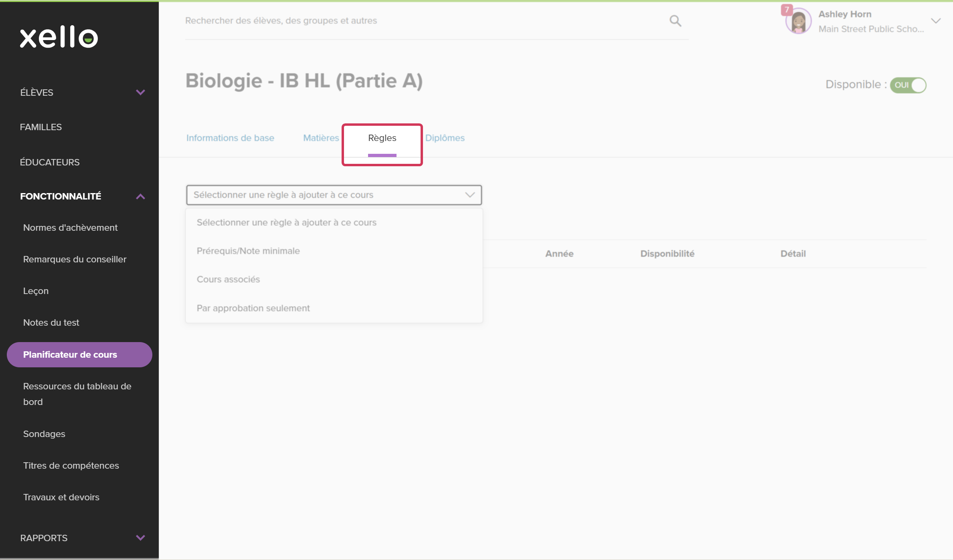Open ÉDUCATEURS in sidebar
The image size is (953, 560).
tap(50, 162)
